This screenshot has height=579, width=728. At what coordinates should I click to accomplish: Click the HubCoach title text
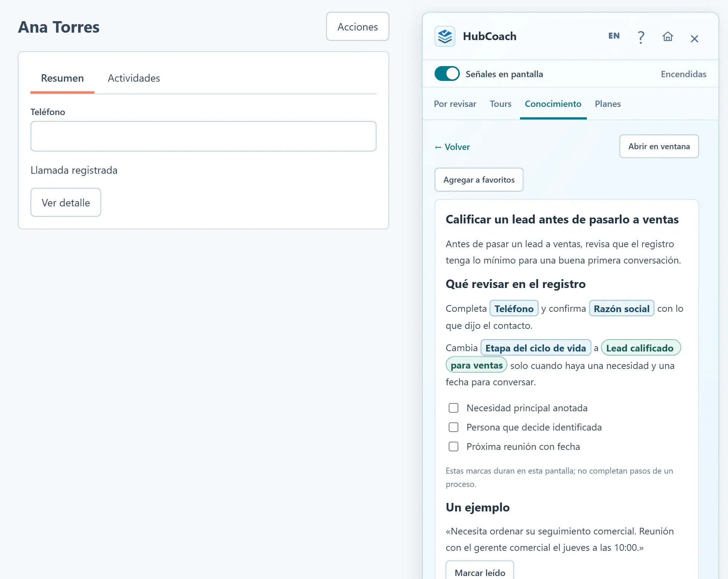490,36
